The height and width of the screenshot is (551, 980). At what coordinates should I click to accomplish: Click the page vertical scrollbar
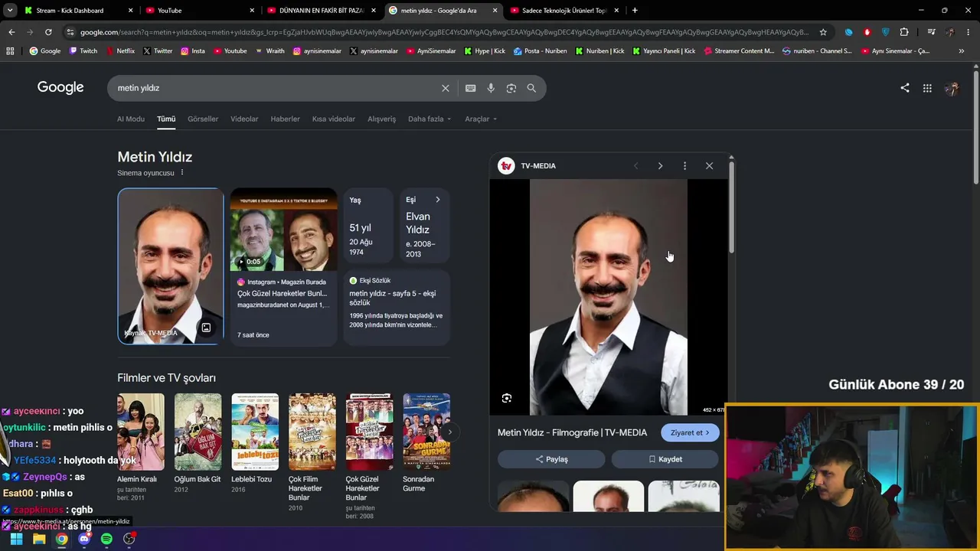(x=976, y=126)
